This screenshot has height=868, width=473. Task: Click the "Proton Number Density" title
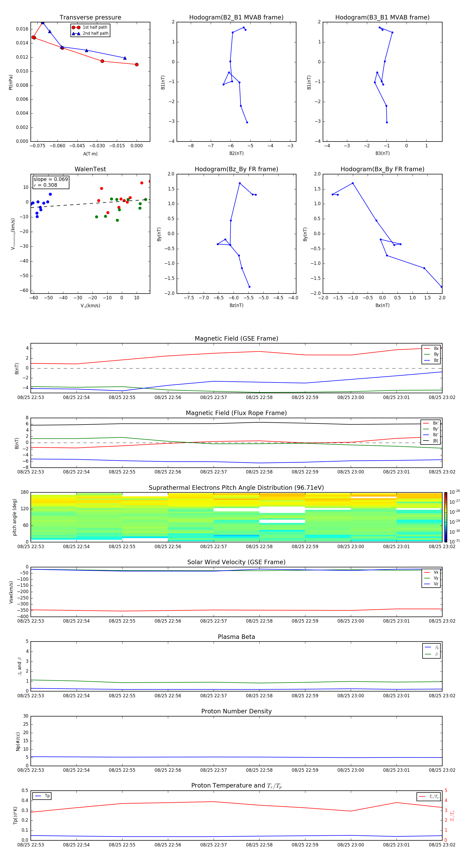point(236,711)
